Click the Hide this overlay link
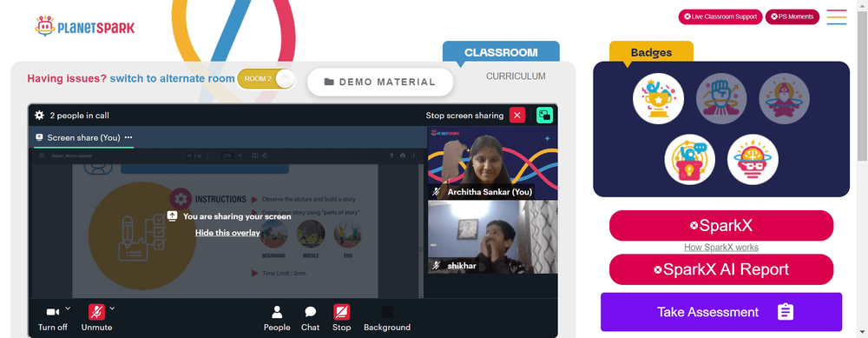The image size is (868, 338). point(227,233)
